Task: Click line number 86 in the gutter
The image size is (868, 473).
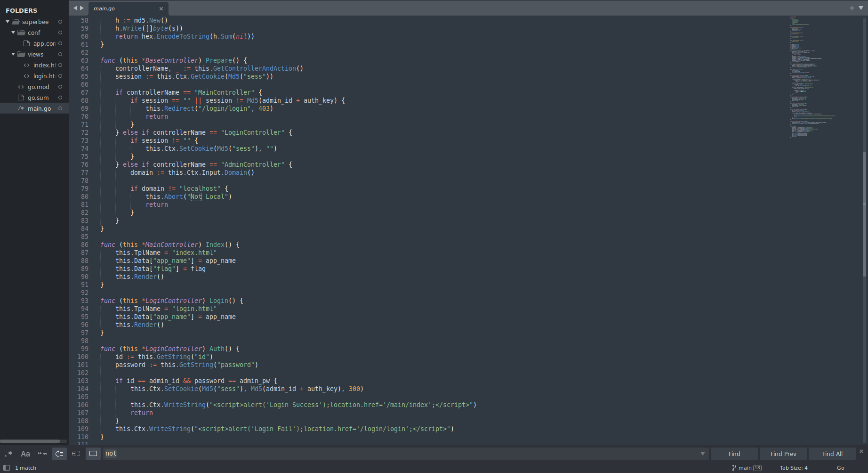Action: [85, 245]
